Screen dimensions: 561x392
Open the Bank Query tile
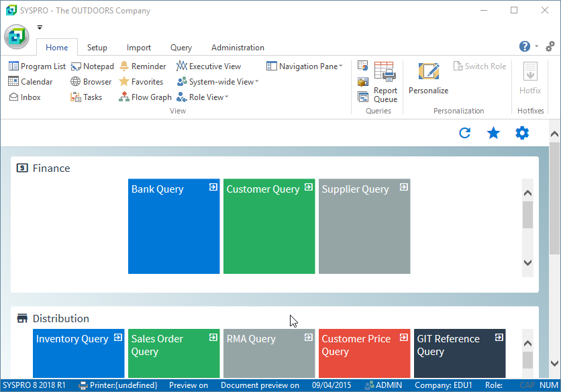[x=174, y=226]
